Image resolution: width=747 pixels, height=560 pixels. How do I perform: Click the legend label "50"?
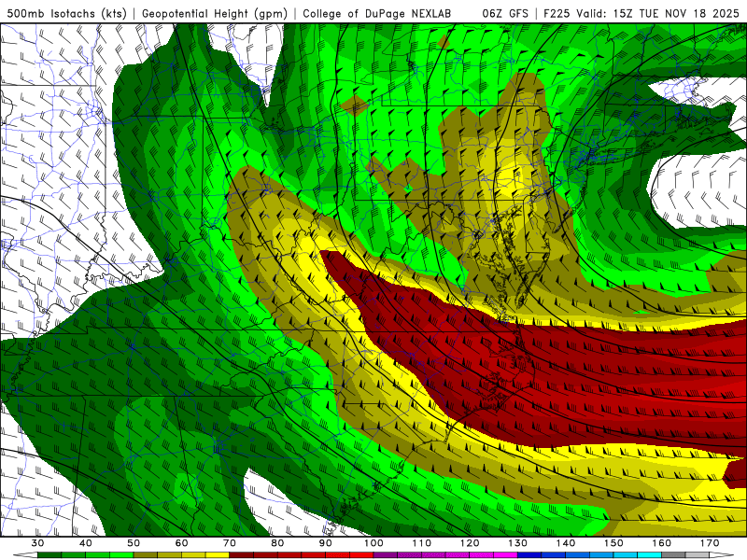click(134, 543)
